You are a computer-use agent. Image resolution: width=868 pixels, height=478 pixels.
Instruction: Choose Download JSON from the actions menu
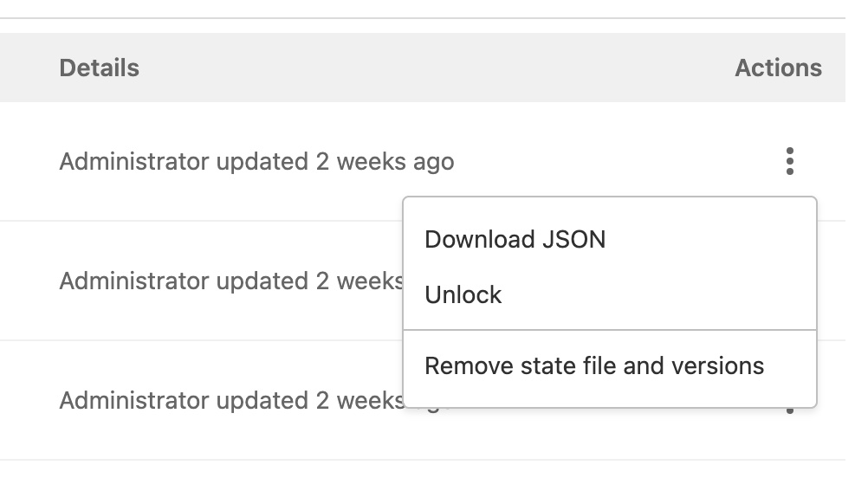(515, 240)
